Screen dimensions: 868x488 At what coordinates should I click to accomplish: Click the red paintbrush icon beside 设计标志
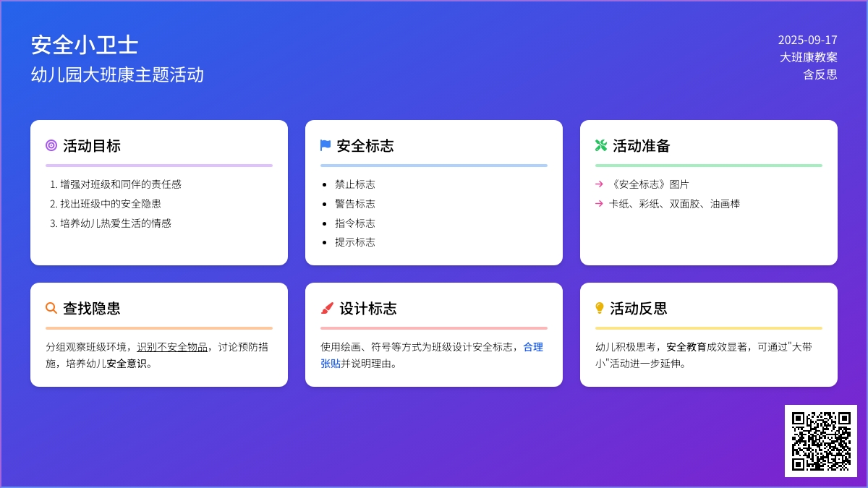click(327, 308)
